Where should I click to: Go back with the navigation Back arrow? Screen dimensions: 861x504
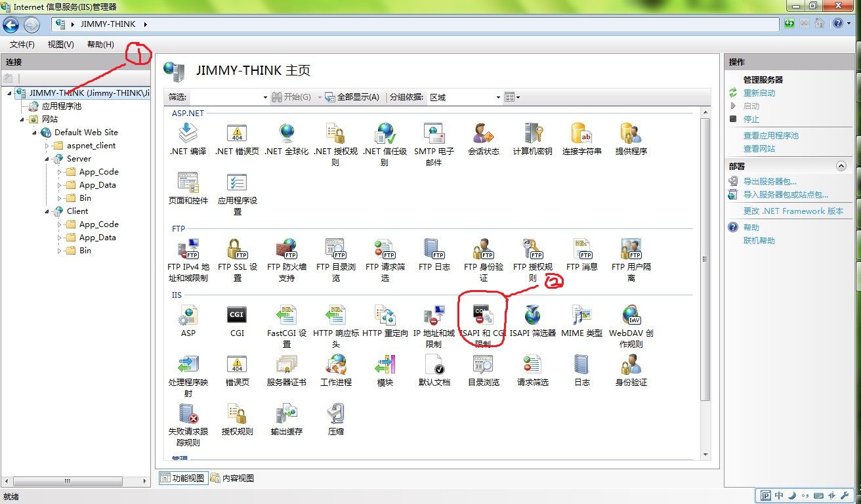11,25
